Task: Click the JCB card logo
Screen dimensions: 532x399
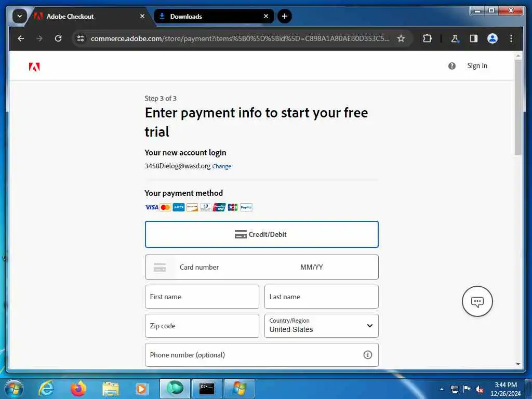Action: point(232,207)
